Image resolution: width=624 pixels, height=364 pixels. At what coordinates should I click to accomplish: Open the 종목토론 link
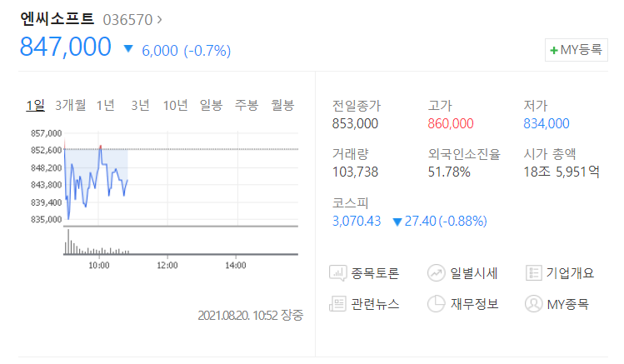[374, 273]
